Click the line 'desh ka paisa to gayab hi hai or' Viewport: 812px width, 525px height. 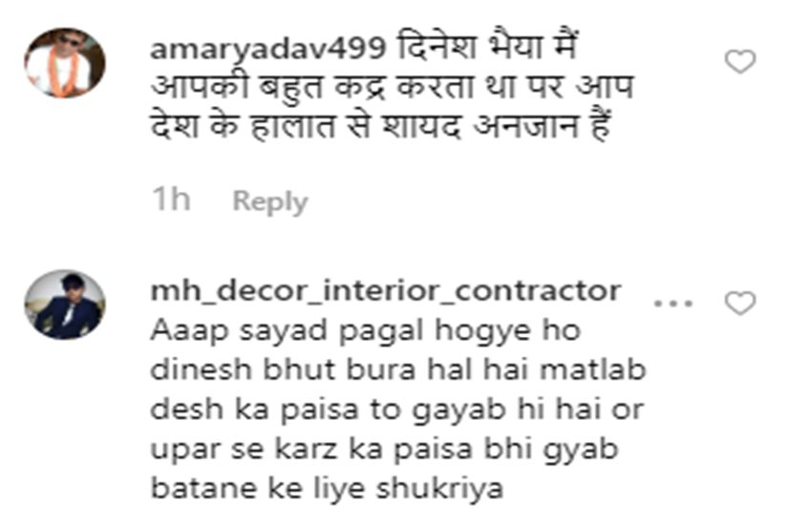(x=397, y=410)
